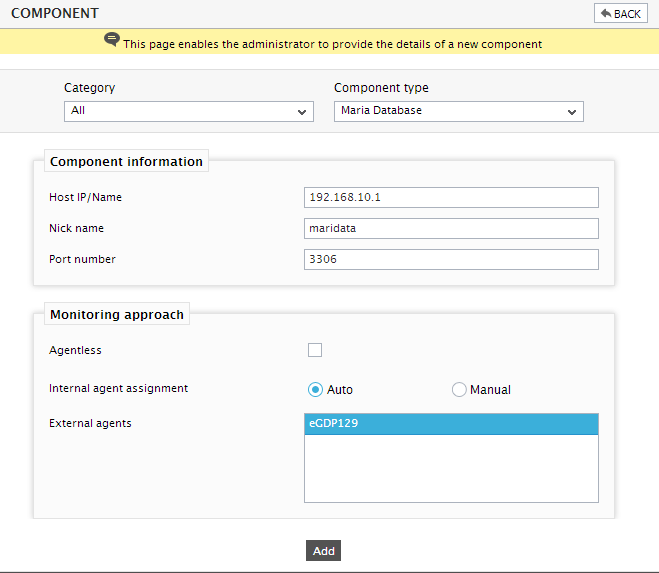Click the Manual label text

(490, 390)
